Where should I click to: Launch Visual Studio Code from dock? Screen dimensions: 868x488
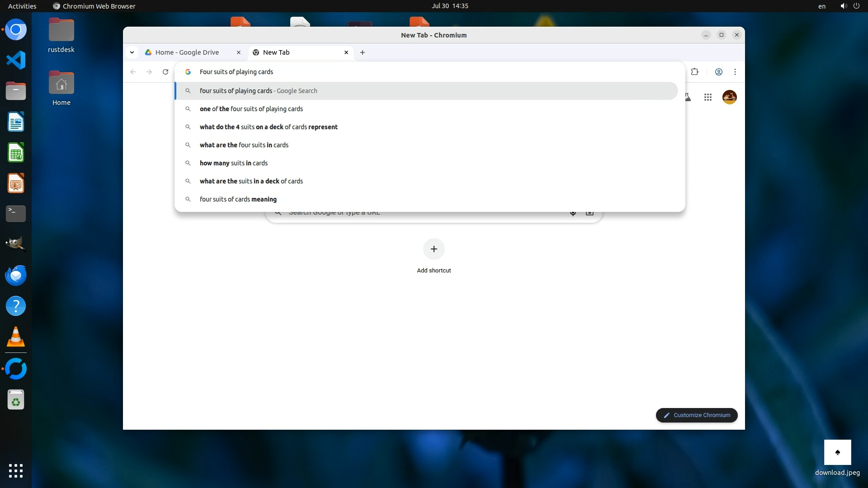pos(16,60)
